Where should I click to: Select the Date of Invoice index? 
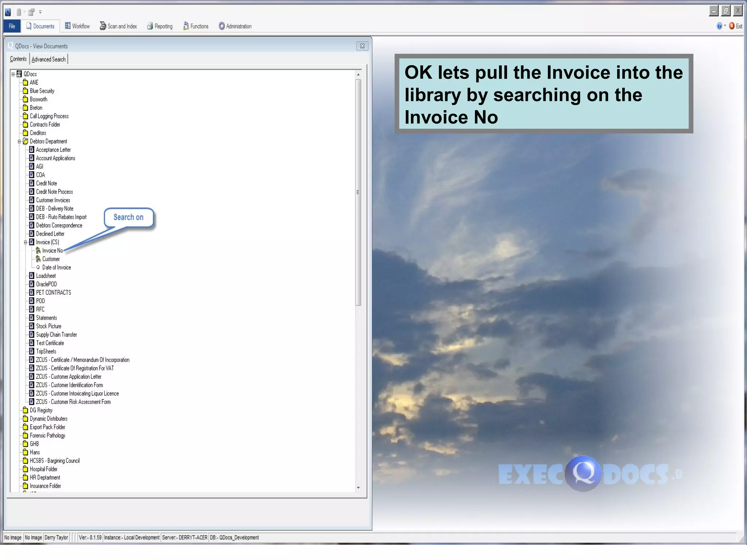[56, 267]
